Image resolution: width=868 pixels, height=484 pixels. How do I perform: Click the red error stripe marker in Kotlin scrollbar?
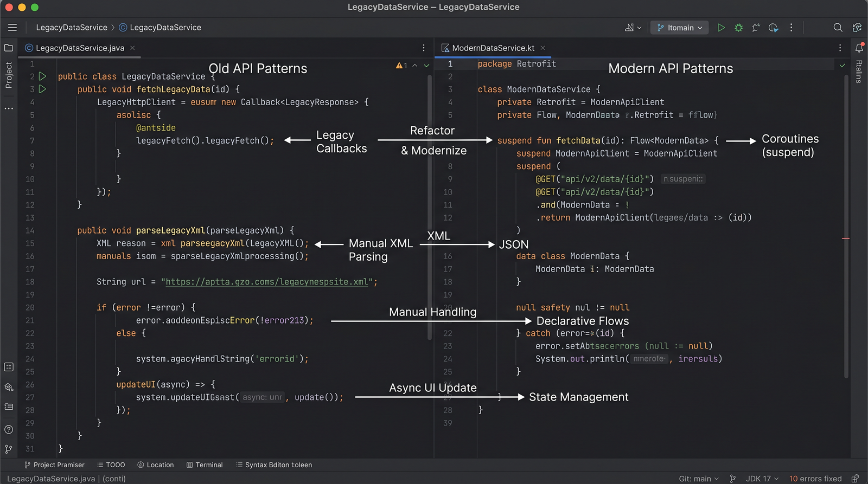(846, 238)
